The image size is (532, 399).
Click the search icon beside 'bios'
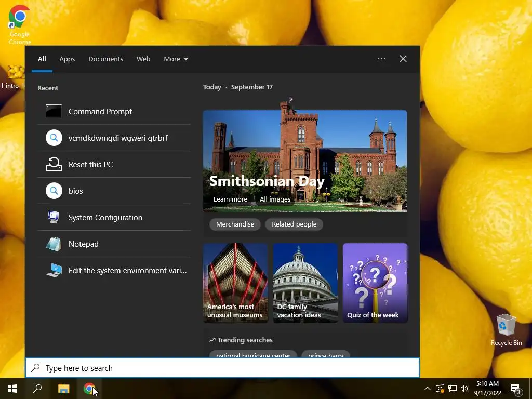(54, 191)
